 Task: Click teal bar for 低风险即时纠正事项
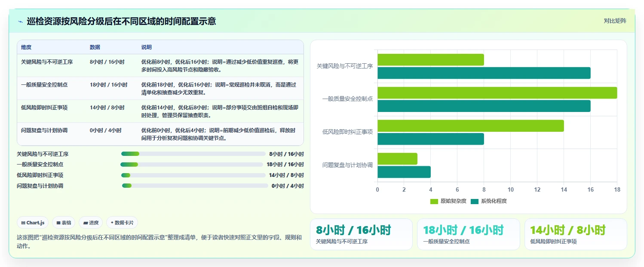[x=431, y=139]
